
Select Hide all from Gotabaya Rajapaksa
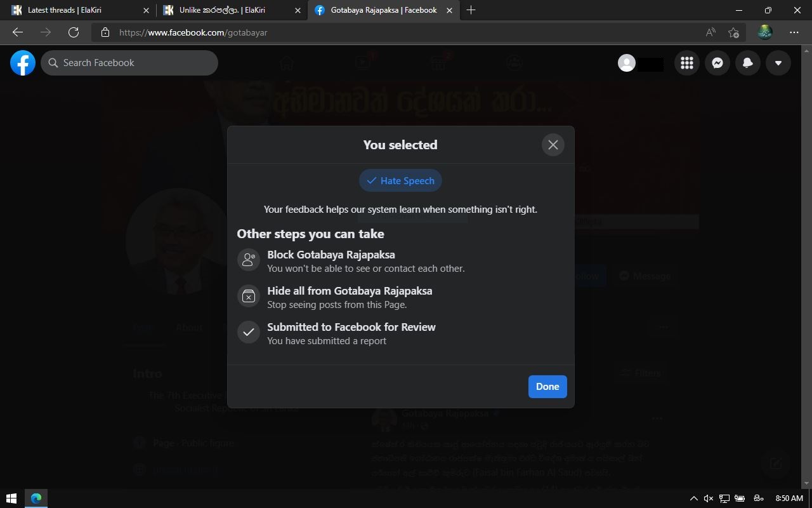point(400,297)
